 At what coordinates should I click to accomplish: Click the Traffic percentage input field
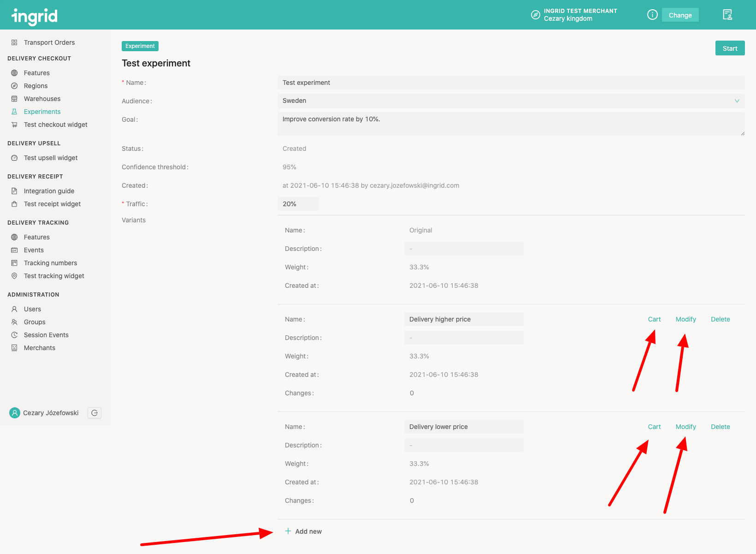pos(298,204)
